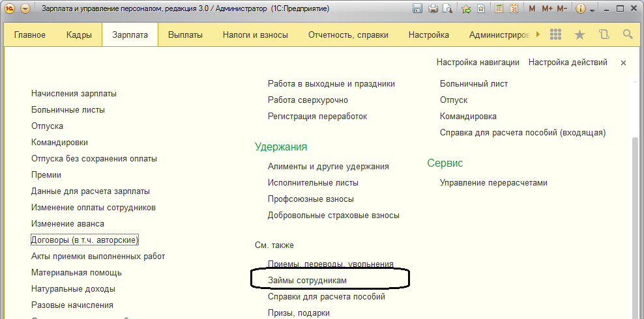Switch to the Выплаты section tab
This screenshot has height=319, width=644.
point(185,35)
